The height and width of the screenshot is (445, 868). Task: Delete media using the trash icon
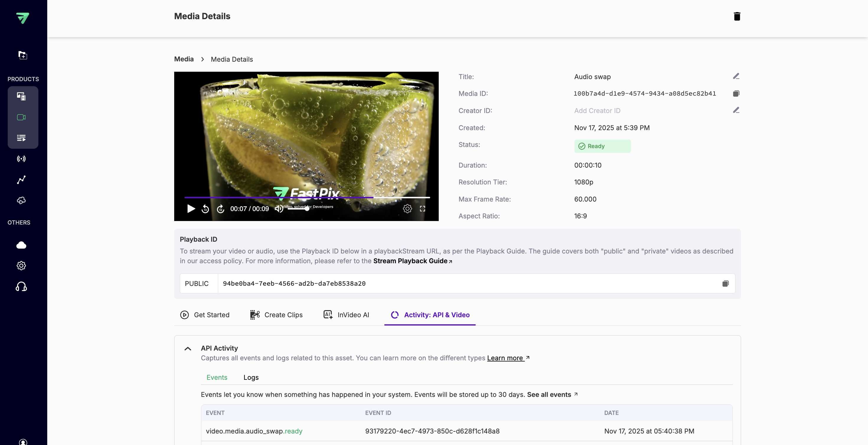tap(737, 16)
